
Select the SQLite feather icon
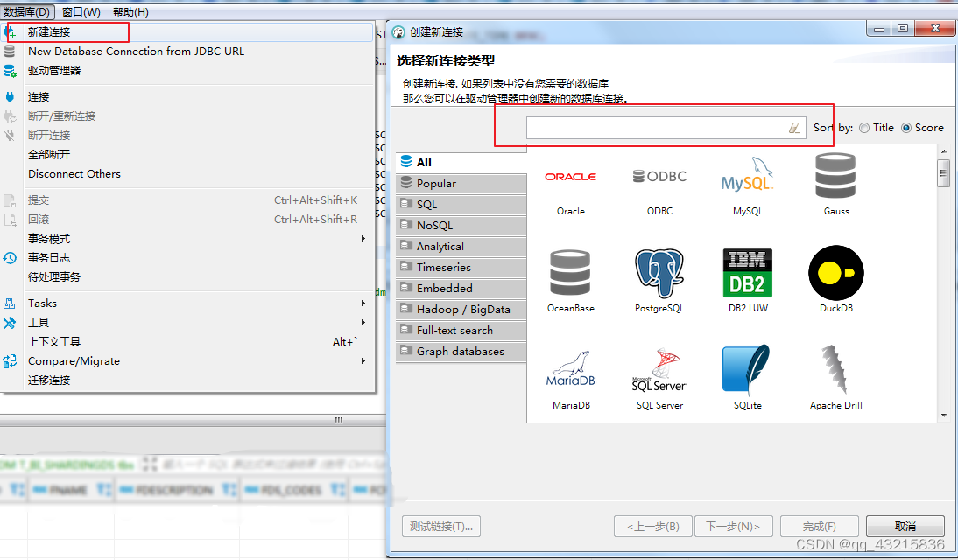(x=747, y=370)
